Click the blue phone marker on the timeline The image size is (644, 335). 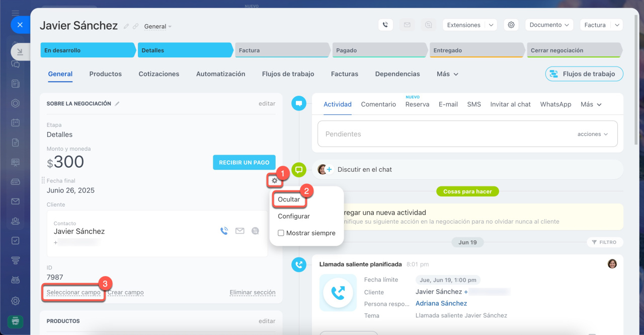pyautogui.click(x=299, y=264)
